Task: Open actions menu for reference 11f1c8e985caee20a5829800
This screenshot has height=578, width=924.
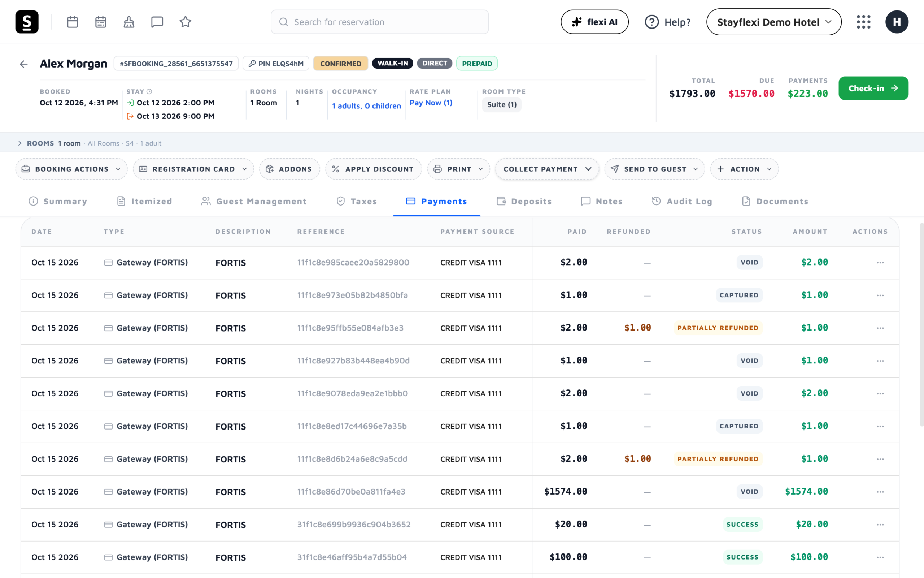Action: point(880,263)
